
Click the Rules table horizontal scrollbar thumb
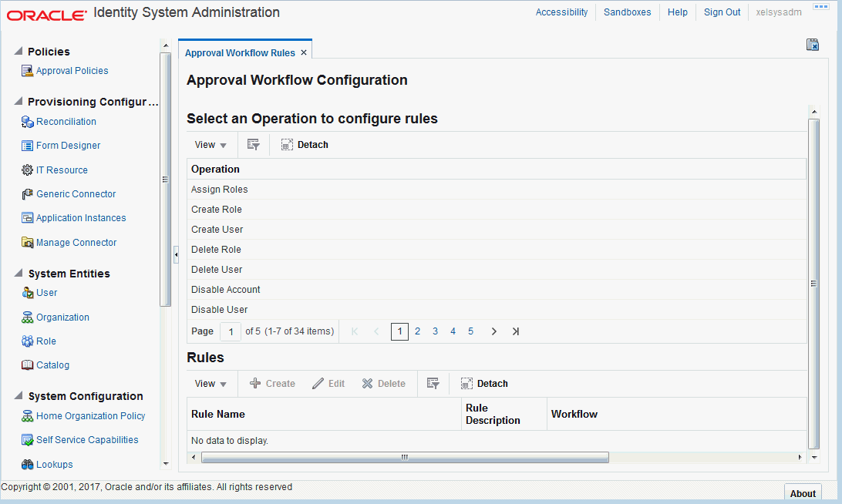point(405,457)
